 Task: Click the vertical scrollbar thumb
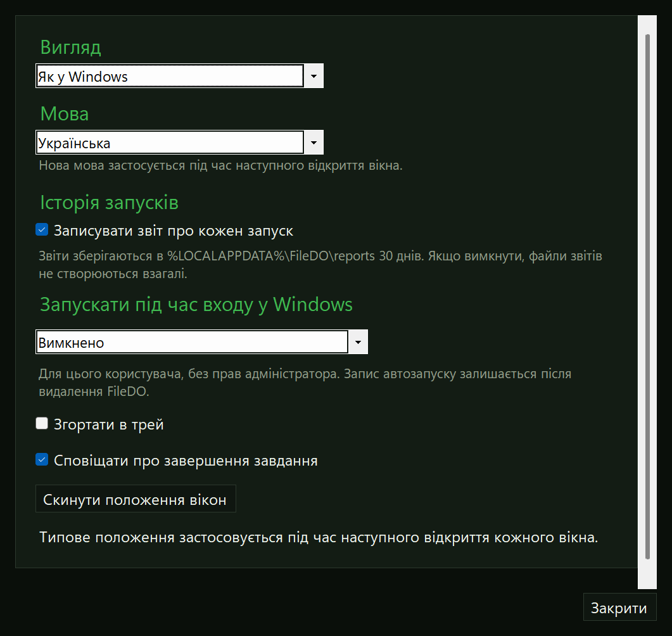click(647, 296)
